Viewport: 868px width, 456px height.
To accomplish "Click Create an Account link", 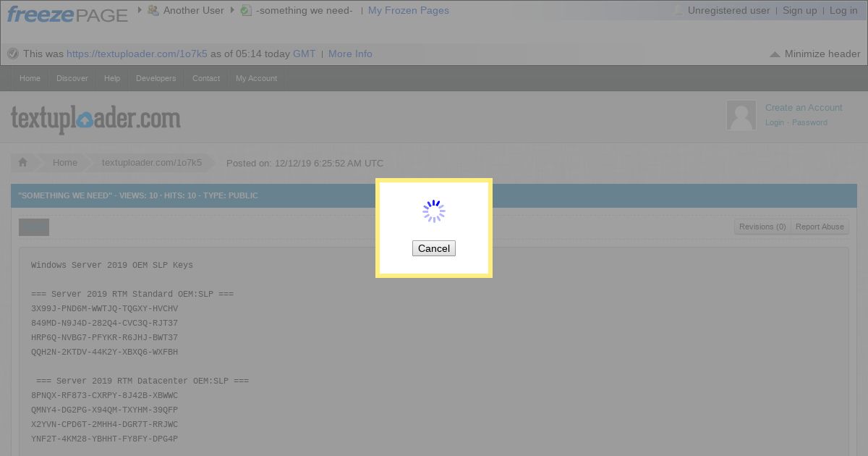I will [x=804, y=107].
